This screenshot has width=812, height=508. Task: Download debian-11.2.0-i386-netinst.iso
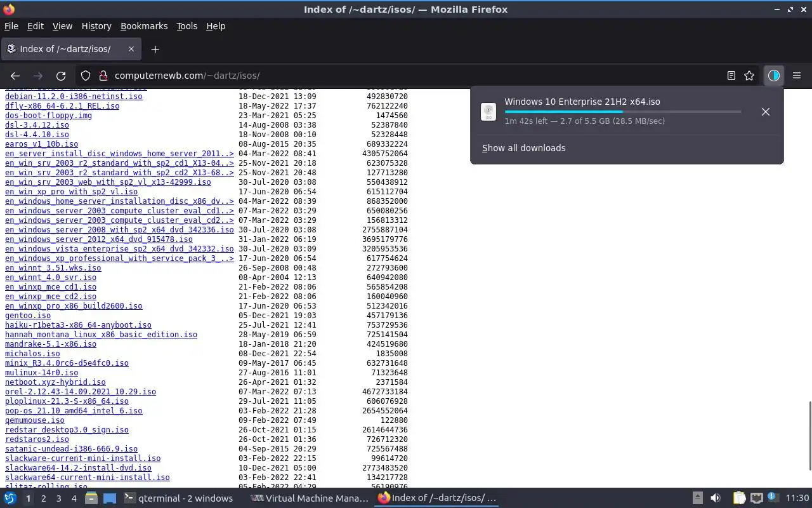pyautogui.click(x=74, y=97)
